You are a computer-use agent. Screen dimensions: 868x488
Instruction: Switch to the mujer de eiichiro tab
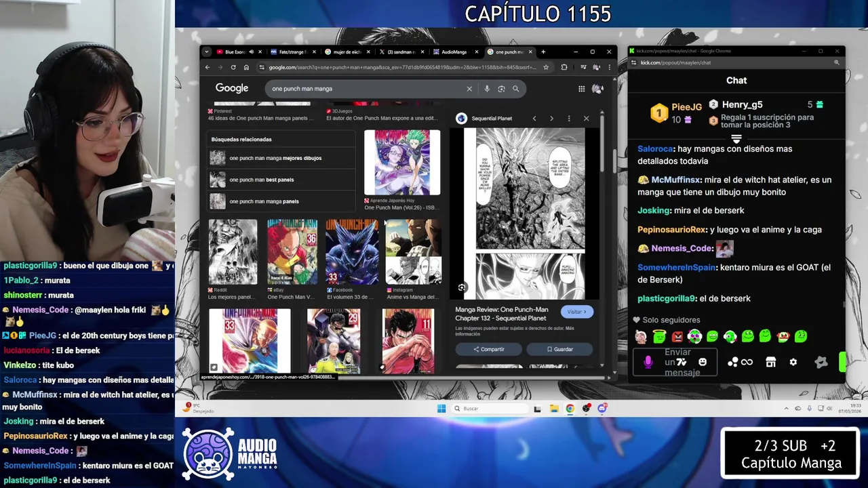[x=347, y=52]
